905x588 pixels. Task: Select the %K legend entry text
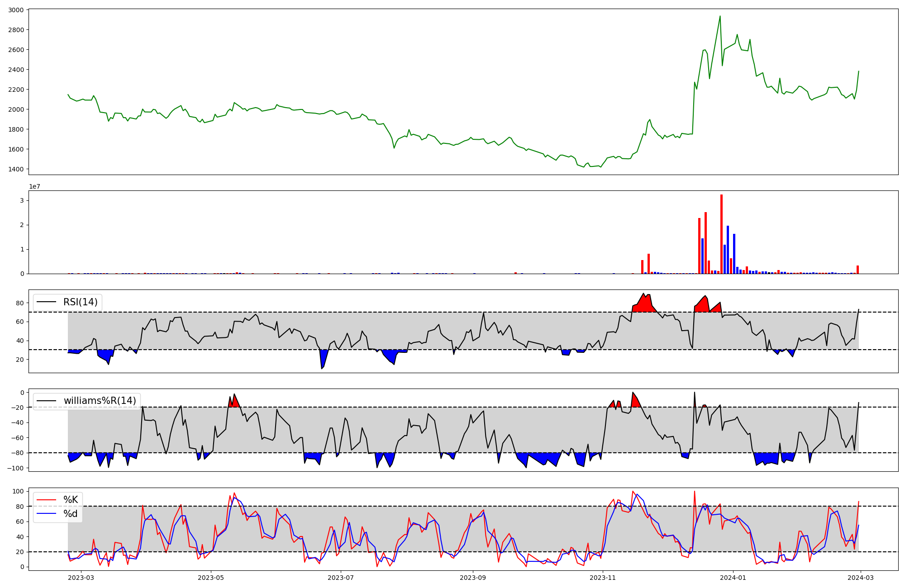click(x=71, y=500)
